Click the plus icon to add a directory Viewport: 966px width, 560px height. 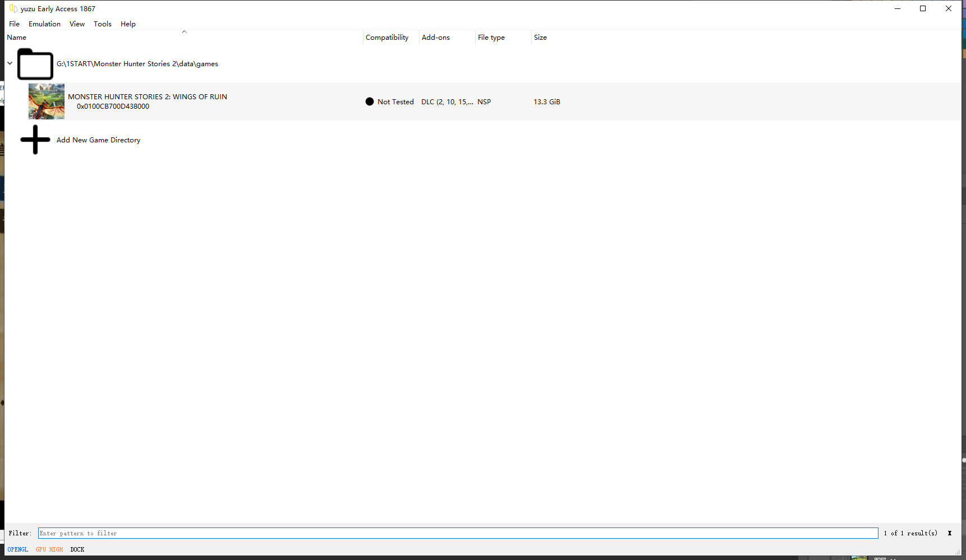point(35,140)
